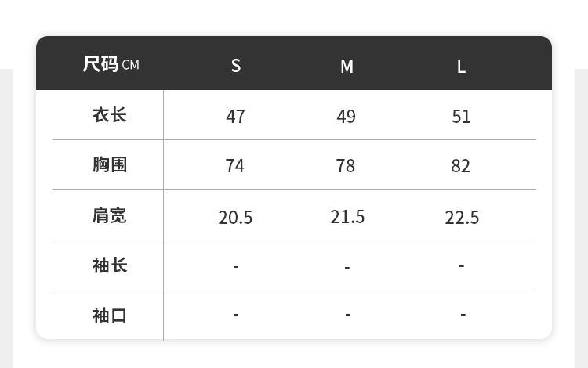
Task: Pick the 肩宽 value 20.5
Action: (x=235, y=218)
